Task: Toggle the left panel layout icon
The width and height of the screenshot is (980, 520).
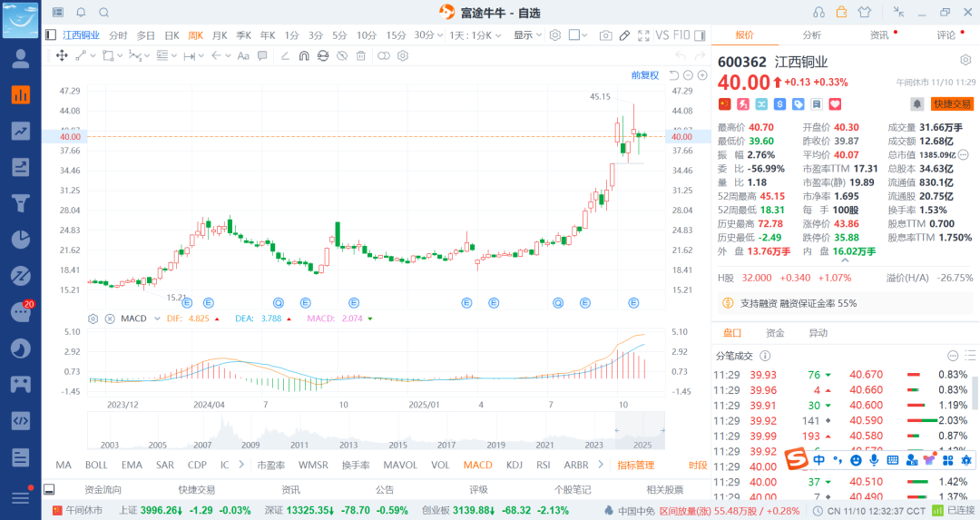Action: [x=51, y=35]
